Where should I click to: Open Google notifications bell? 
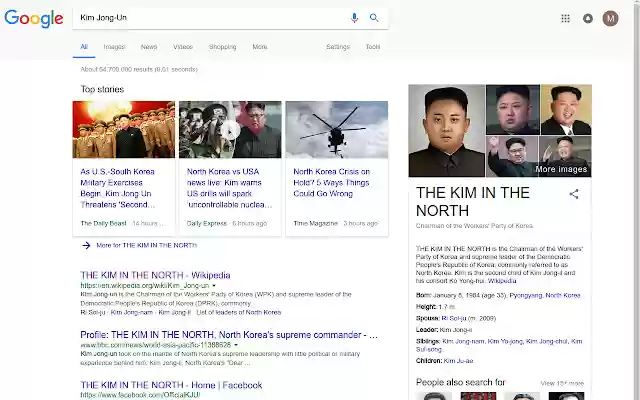click(x=588, y=18)
